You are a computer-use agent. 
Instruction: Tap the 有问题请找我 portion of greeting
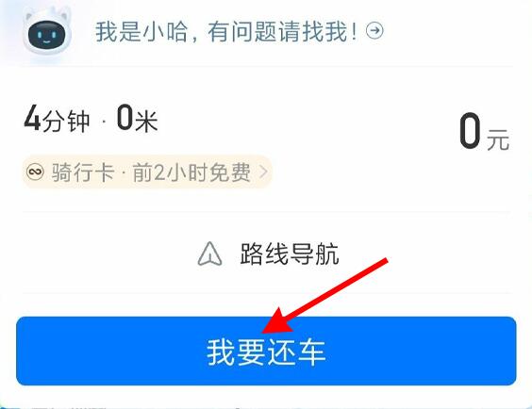(283, 31)
